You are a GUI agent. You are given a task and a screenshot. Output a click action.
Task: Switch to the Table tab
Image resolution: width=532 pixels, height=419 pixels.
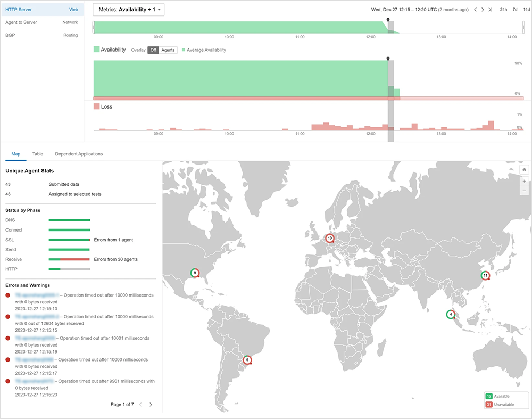click(x=38, y=154)
